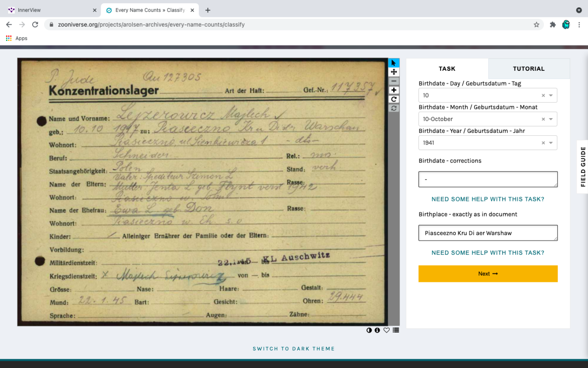This screenshot has height=368, width=588.
Task: Select the pointer annotate tool
Action: coord(394,63)
